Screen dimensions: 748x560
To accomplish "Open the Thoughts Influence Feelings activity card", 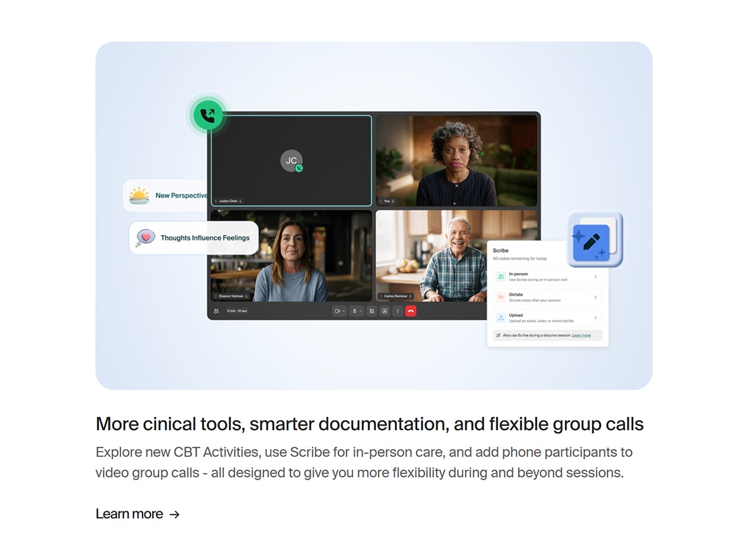I will point(194,238).
